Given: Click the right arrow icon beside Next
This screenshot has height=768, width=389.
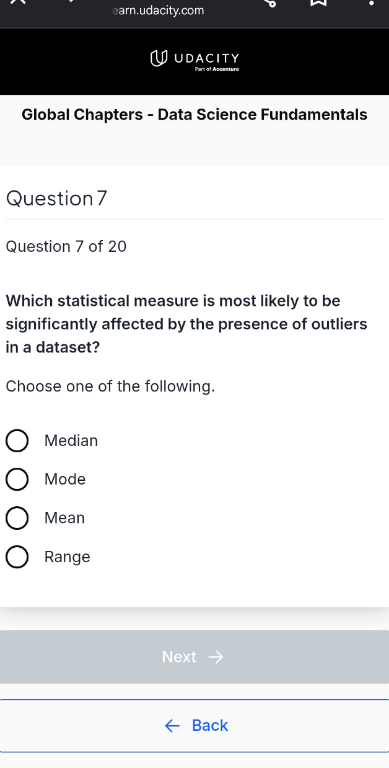Looking at the screenshot, I should pyautogui.click(x=216, y=657).
